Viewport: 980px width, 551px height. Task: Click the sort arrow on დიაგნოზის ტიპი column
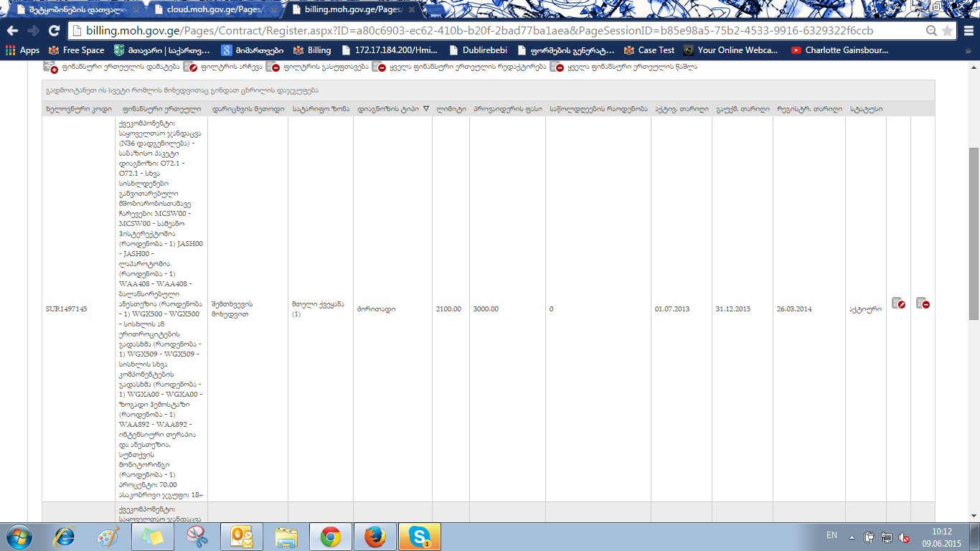click(x=426, y=109)
